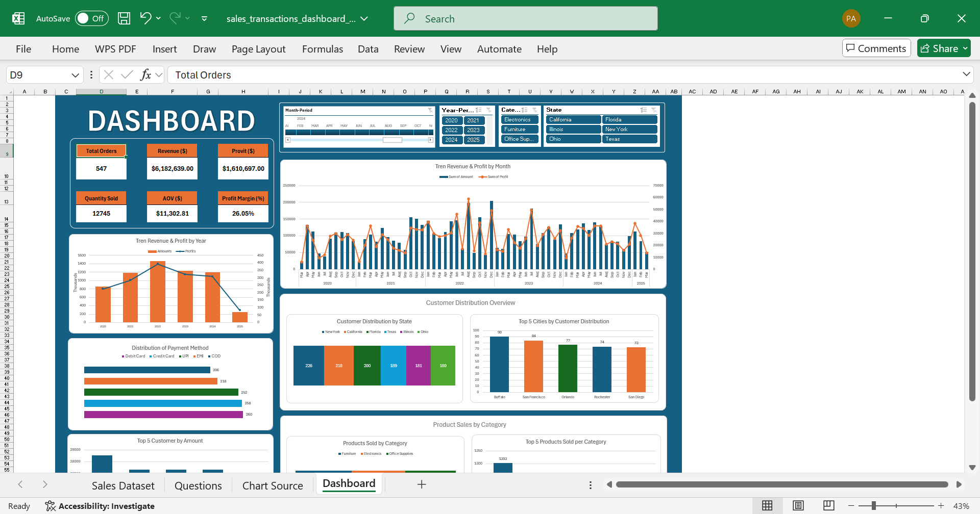Switch to Page Layout view icon
980x514 pixels.
798,505
